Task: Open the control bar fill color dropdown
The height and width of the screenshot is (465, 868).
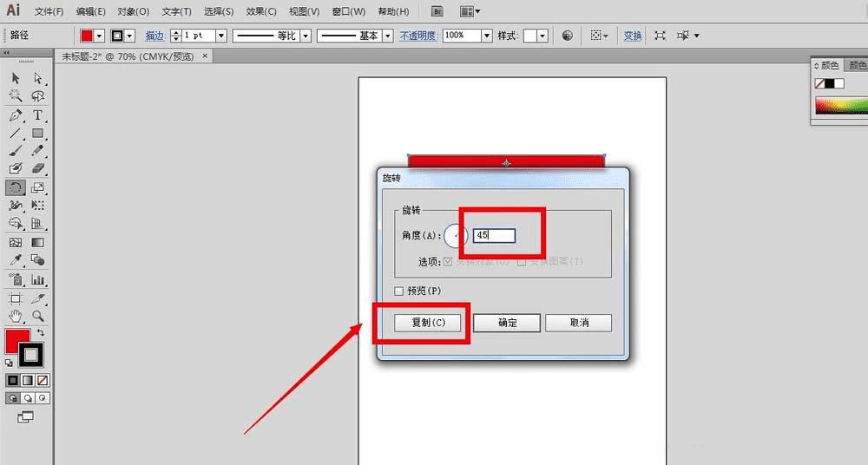Action: [99, 36]
